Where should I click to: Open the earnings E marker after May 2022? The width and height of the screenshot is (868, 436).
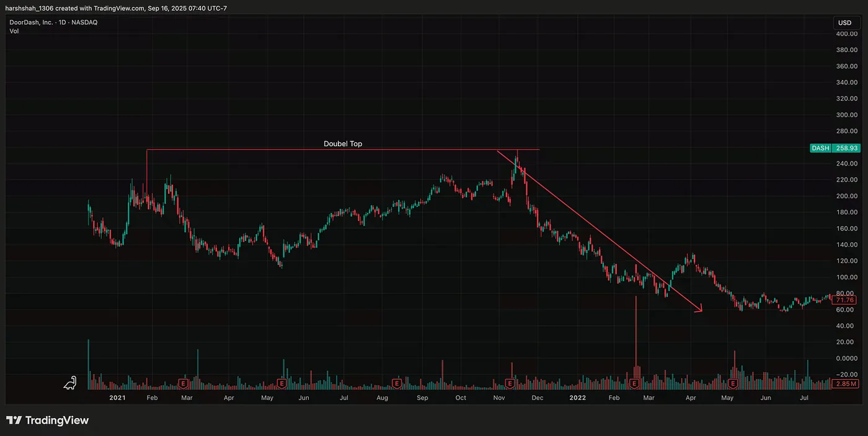[733, 384]
